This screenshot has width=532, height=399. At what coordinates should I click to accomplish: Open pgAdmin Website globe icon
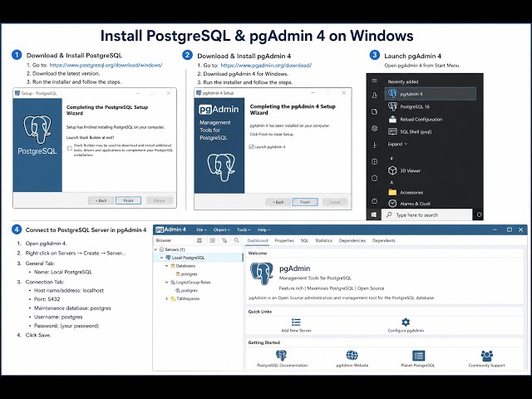(x=352, y=355)
